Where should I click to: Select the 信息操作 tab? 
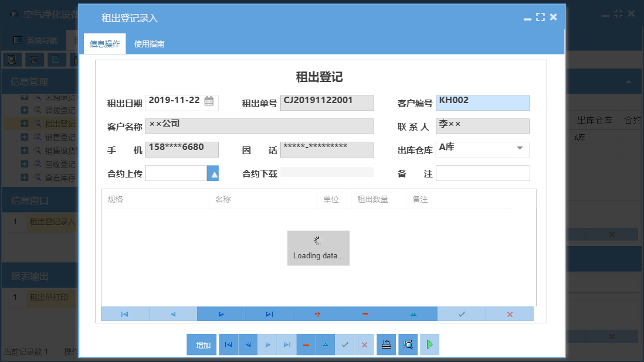106,43
